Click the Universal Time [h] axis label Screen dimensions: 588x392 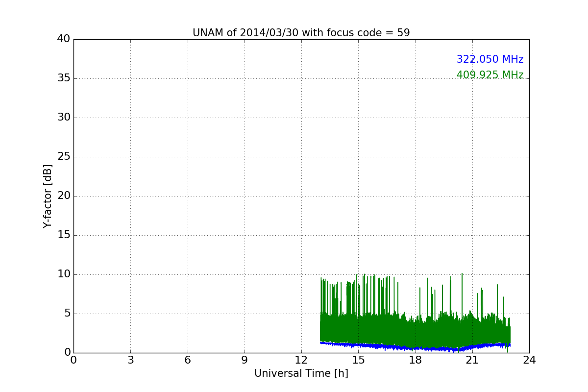[x=301, y=373]
